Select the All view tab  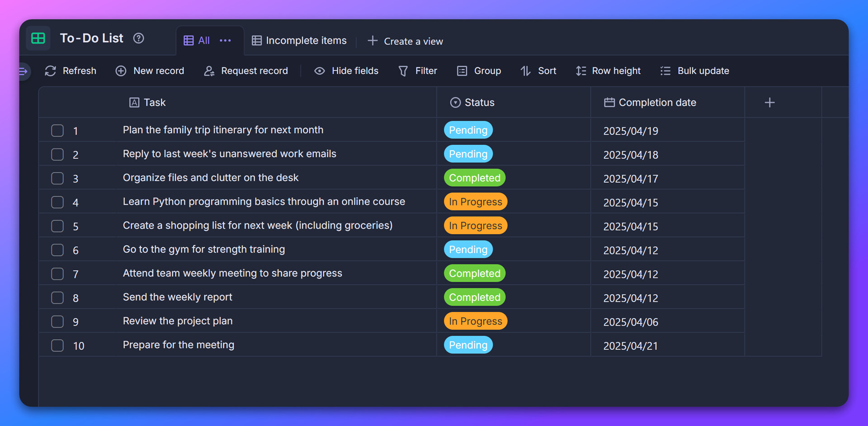(x=197, y=41)
